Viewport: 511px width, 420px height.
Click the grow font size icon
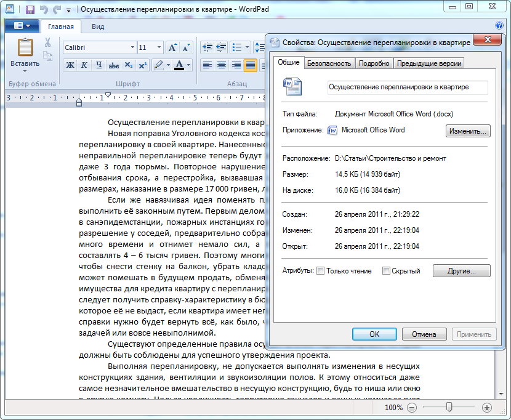172,47
